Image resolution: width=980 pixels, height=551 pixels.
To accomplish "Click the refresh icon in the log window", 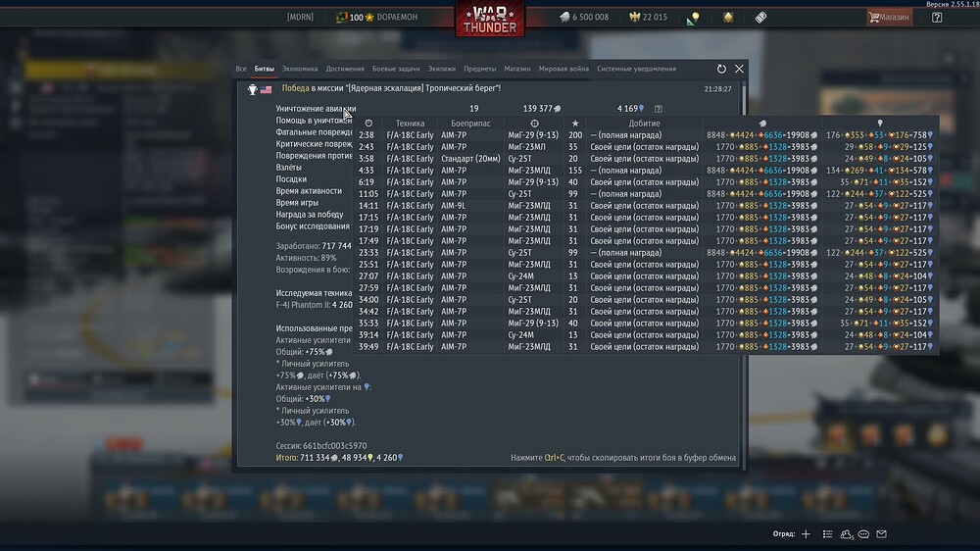I will point(721,69).
